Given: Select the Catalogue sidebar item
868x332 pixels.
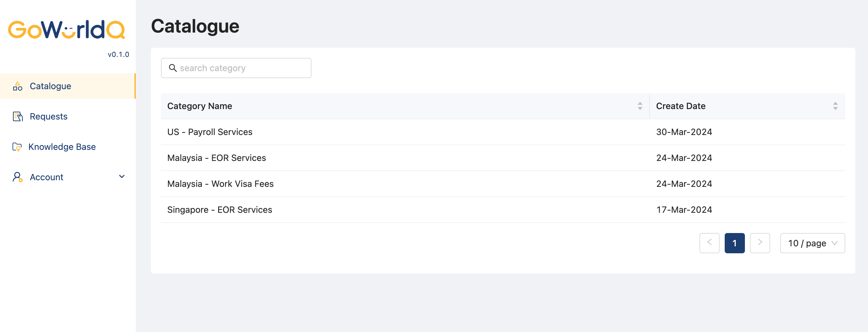Looking at the screenshot, I should click(x=68, y=86).
